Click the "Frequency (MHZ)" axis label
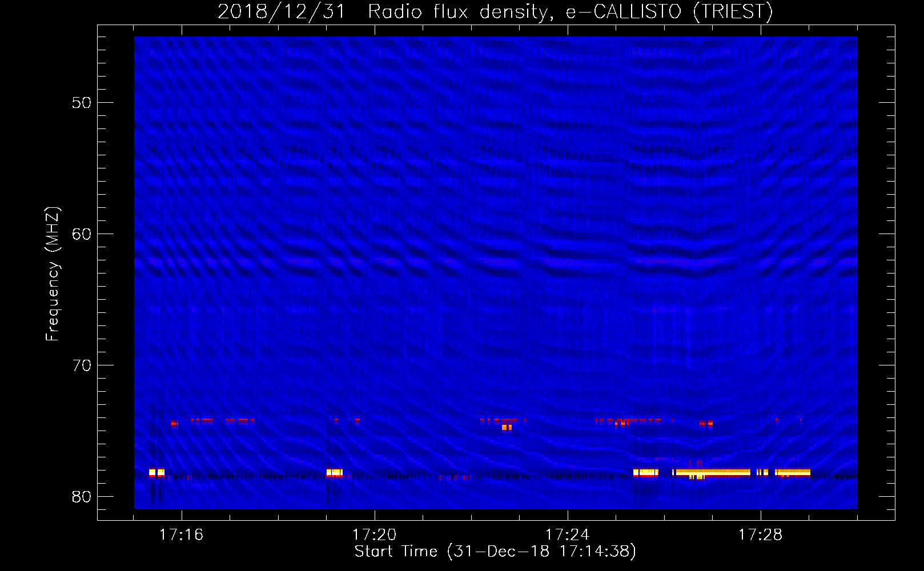The height and width of the screenshot is (571, 924). point(52,274)
